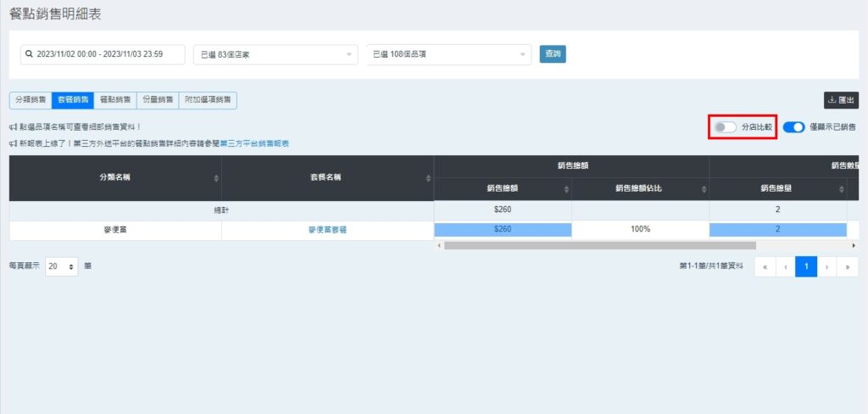Sort by 套餐名稱 column sort icon
This screenshot has width=868, height=414.
click(428, 178)
